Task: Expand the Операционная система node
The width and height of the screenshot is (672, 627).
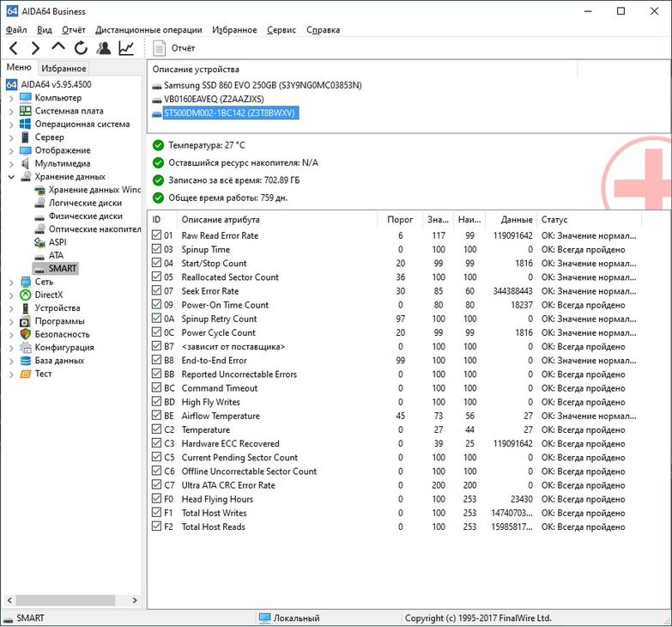Action: (11, 125)
